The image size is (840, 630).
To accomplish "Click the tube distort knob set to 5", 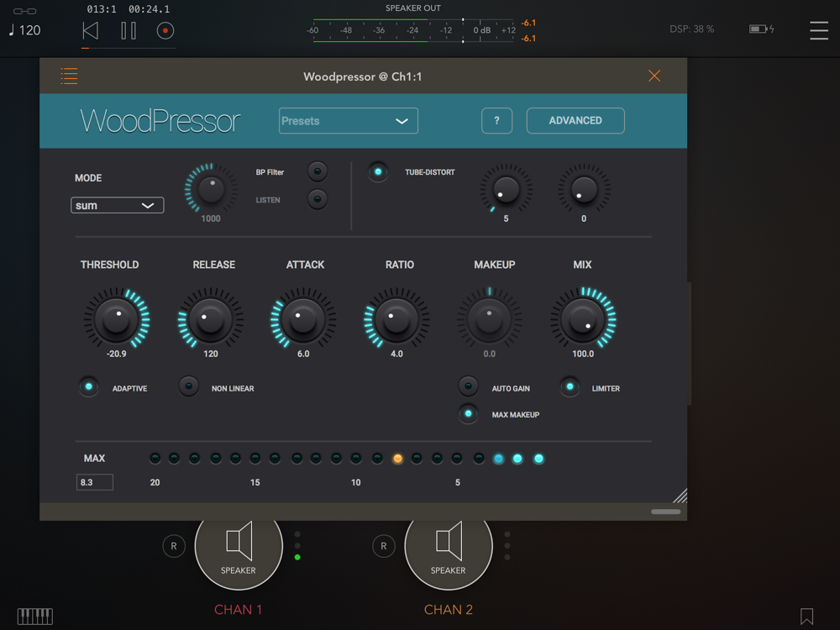I will point(506,189).
